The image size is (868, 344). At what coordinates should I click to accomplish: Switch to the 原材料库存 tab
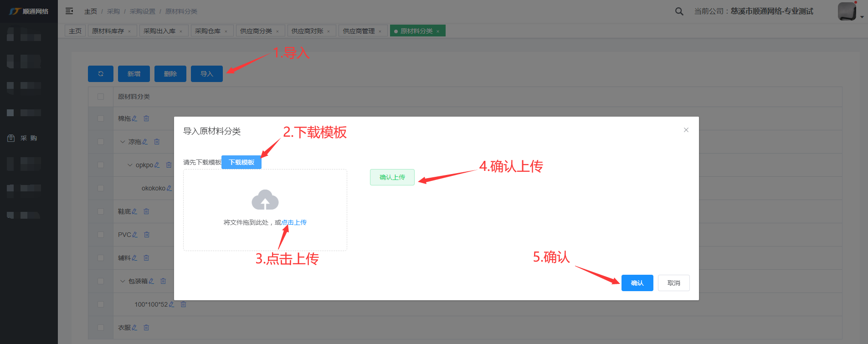click(x=108, y=31)
